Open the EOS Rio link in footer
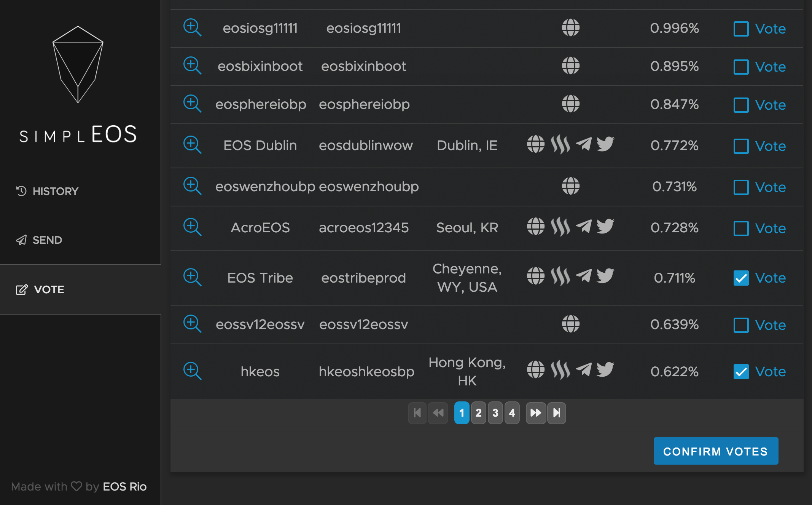Screen dimensions: 812x505 click(124, 487)
